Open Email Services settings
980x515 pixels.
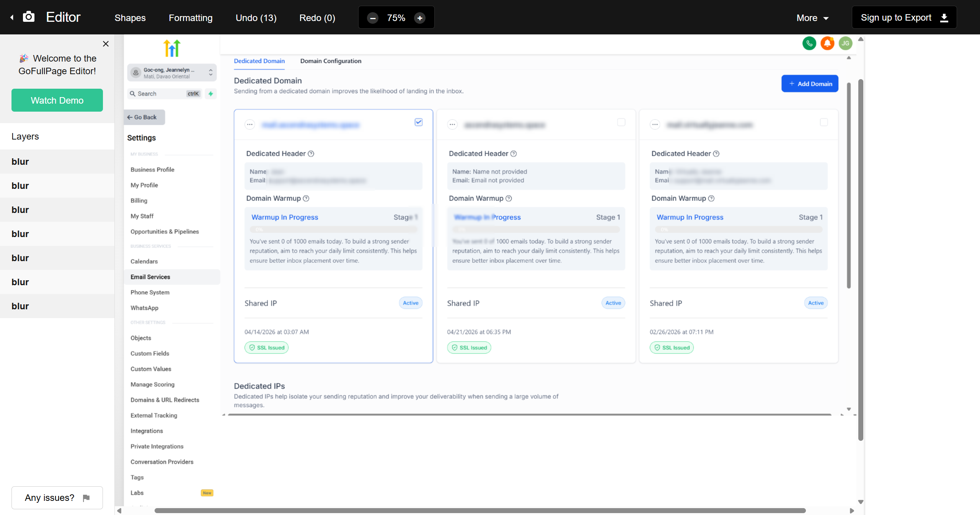(x=172, y=277)
